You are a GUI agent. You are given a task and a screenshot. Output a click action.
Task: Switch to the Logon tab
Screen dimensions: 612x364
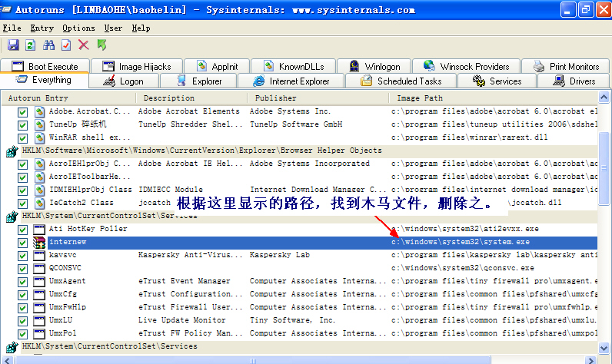click(124, 81)
